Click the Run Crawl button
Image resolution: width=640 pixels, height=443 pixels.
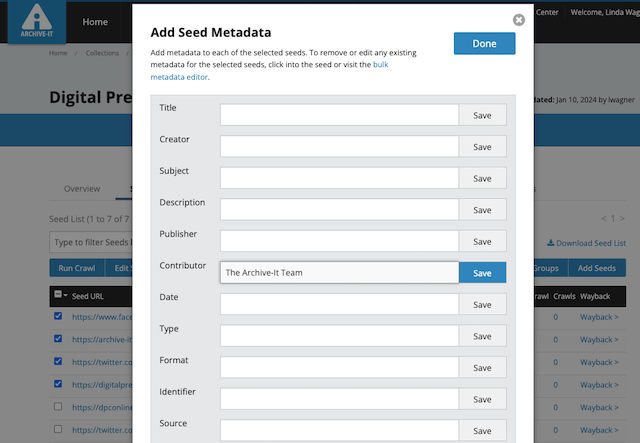click(76, 268)
